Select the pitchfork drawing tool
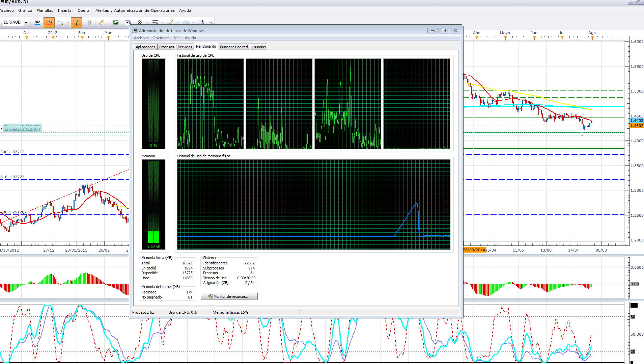This screenshot has height=364, width=644. click(139, 23)
